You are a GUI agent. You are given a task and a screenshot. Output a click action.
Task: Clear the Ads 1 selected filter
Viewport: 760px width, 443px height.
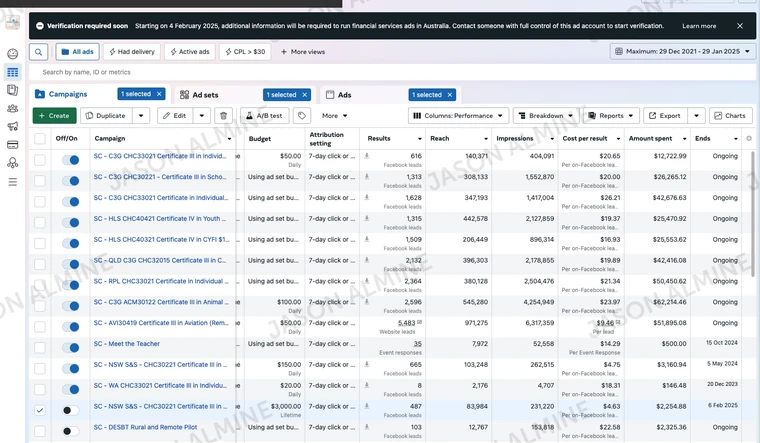click(450, 95)
